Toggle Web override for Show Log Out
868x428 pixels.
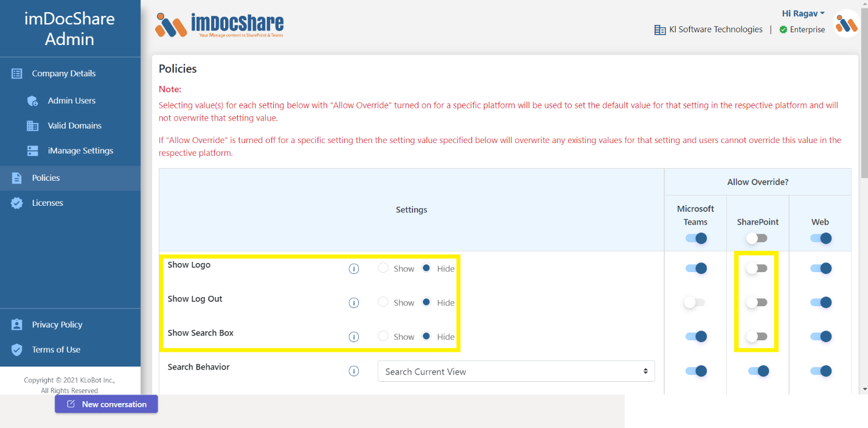click(x=821, y=303)
